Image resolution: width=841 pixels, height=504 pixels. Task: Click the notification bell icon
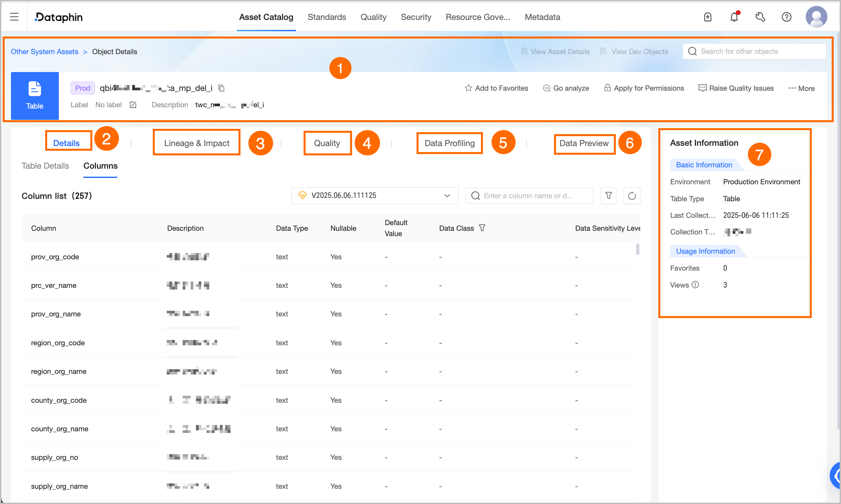click(x=734, y=17)
